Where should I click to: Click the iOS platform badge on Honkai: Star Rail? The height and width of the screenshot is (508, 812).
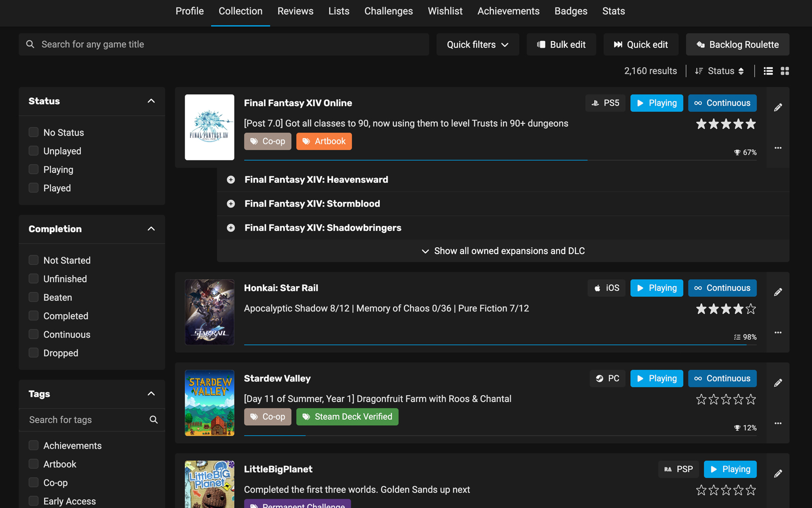tap(606, 288)
